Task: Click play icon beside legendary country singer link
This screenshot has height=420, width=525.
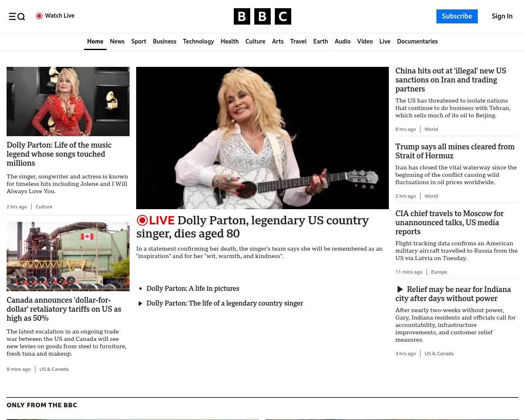Action: tap(140, 304)
